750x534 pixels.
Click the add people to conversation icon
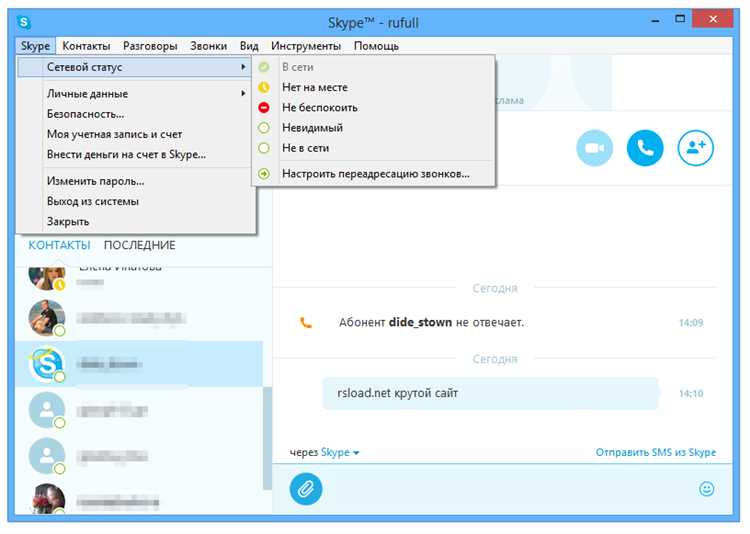pyautogui.click(x=695, y=148)
